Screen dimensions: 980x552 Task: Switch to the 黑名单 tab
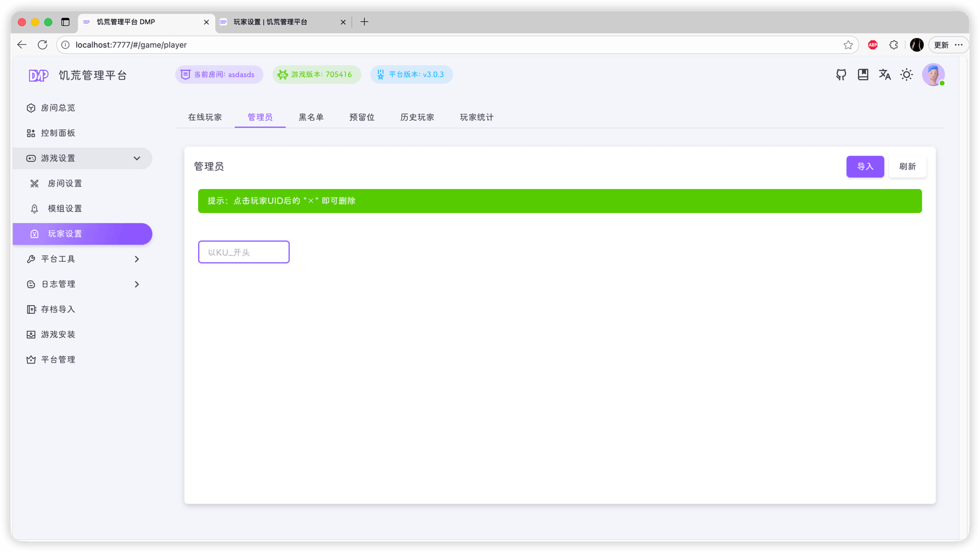[x=311, y=117]
